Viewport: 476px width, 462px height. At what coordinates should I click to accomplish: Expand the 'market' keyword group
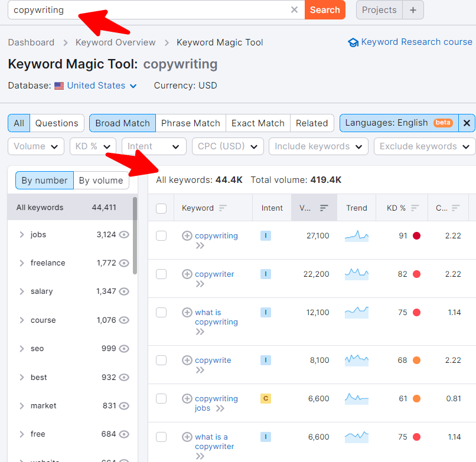[21, 405]
